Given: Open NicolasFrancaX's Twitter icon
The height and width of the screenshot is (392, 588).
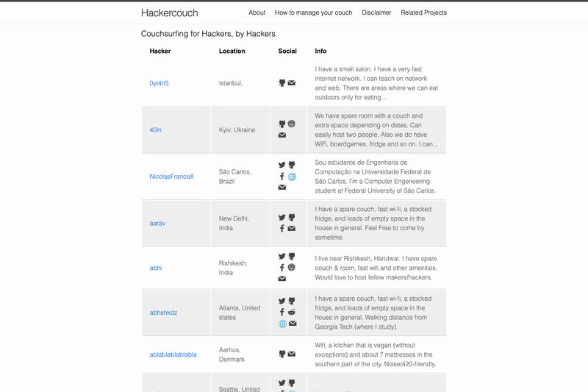Looking at the screenshot, I should [282, 165].
